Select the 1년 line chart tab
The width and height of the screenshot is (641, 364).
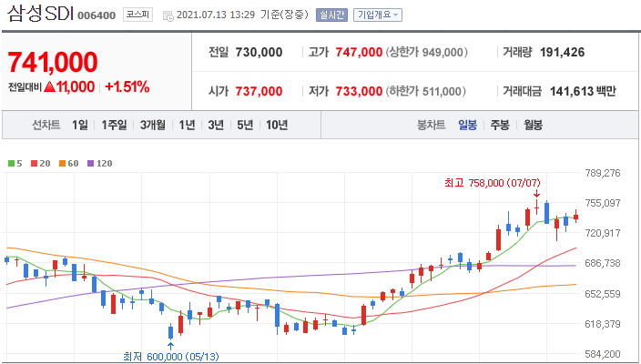coord(187,125)
